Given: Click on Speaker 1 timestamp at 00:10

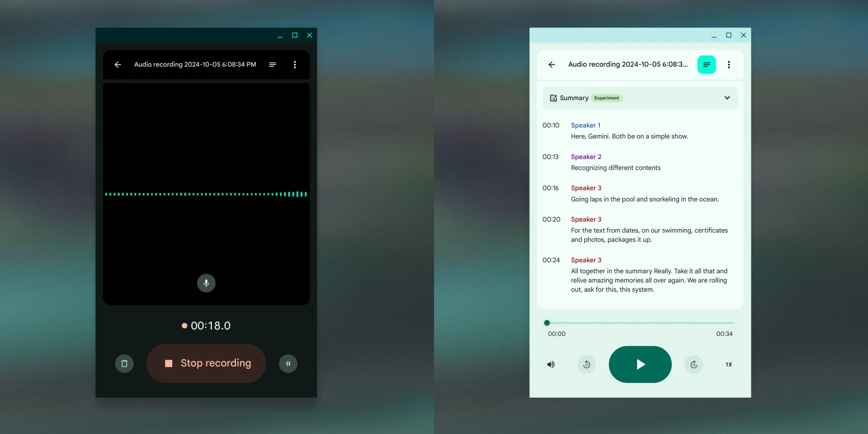Looking at the screenshot, I should tap(551, 125).
